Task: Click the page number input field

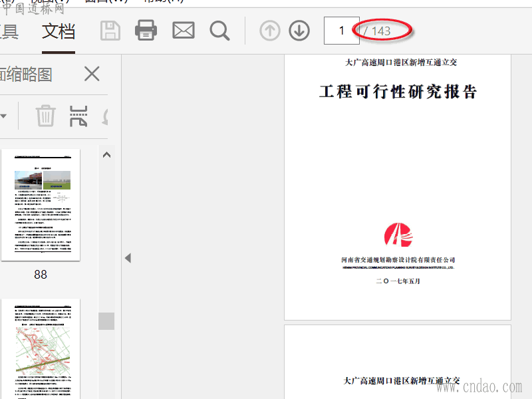Action: click(341, 31)
